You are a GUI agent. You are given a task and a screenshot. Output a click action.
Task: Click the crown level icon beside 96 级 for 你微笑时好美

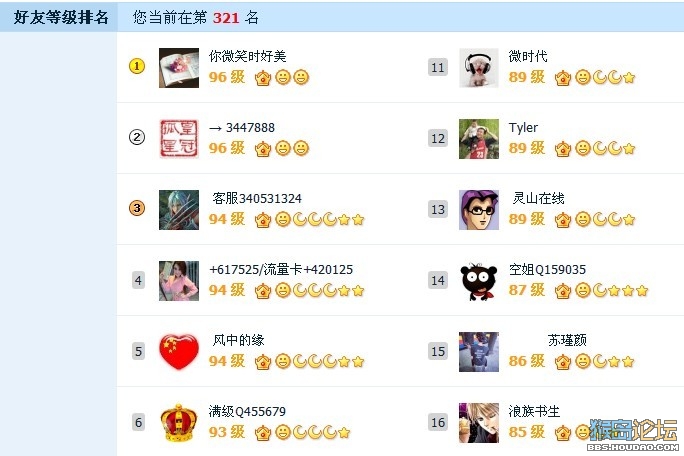coord(263,78)
